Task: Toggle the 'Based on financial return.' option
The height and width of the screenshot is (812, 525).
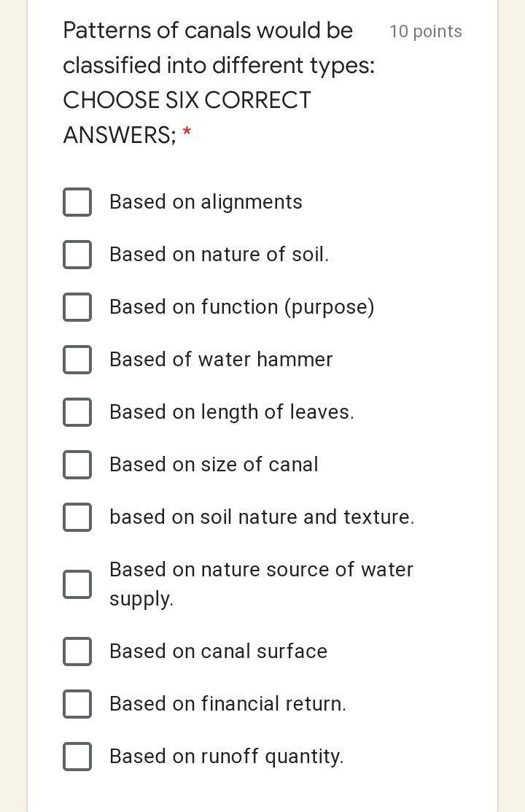Action: coord(227,704)
